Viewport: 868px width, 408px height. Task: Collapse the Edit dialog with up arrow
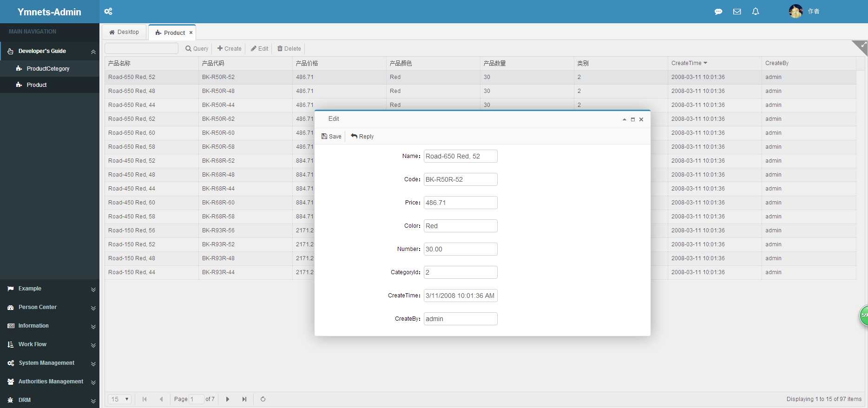point(625,119)
